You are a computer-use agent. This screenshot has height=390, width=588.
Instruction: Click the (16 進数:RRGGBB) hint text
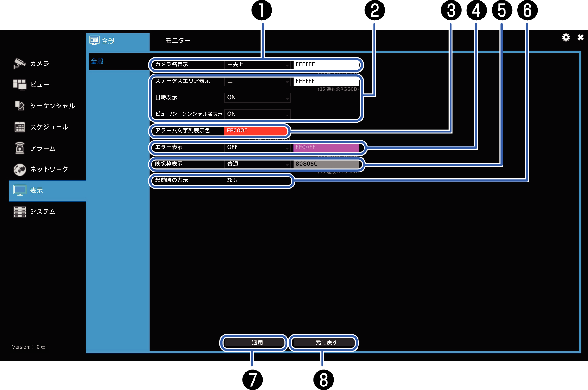click(338, 89)
